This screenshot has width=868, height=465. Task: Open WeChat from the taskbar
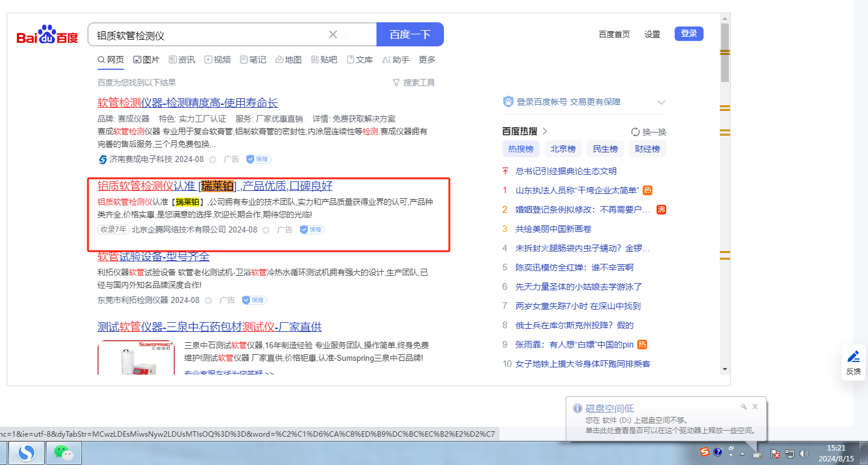click(x=63, y=452)
